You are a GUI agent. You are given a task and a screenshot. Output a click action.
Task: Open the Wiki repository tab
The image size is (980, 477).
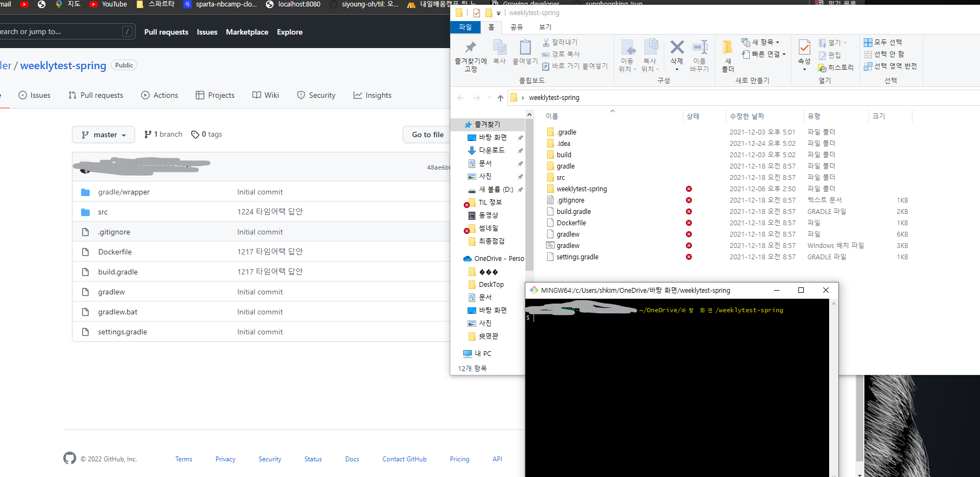[265, 95]
